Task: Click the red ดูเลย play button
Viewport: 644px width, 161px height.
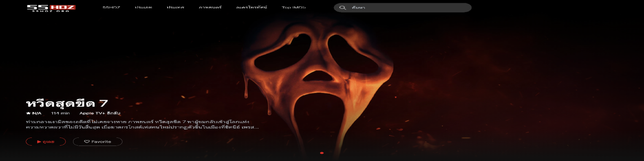Action: pos(46,142)
